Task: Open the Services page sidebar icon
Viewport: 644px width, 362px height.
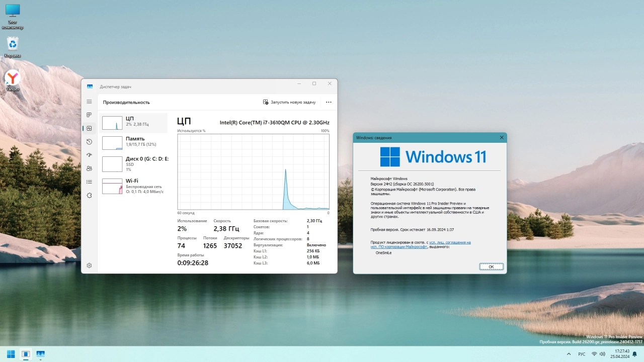Action: 89,195
